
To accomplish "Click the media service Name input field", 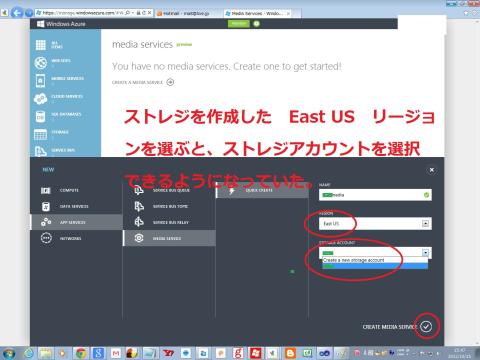I will [x=375, y=195].
